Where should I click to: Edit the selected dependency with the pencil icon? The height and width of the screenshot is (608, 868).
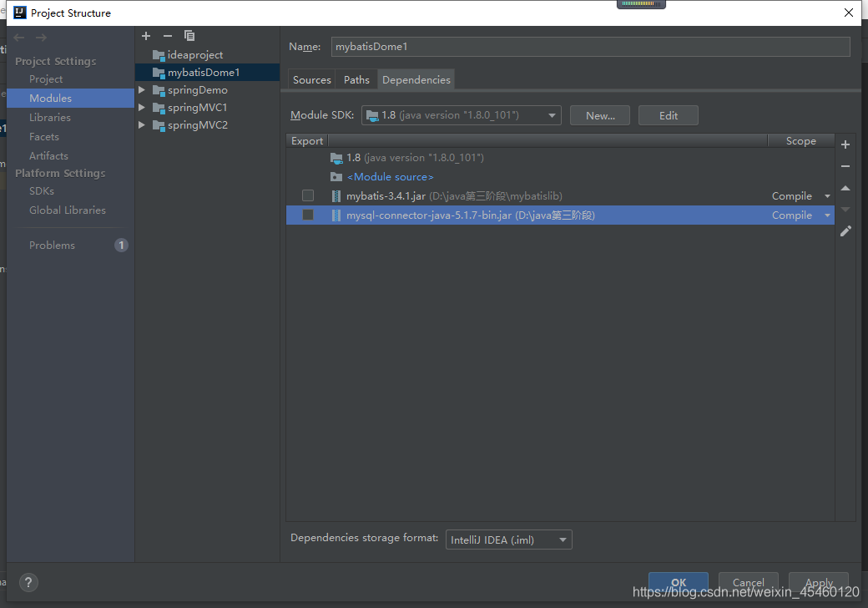click(845, 231)
